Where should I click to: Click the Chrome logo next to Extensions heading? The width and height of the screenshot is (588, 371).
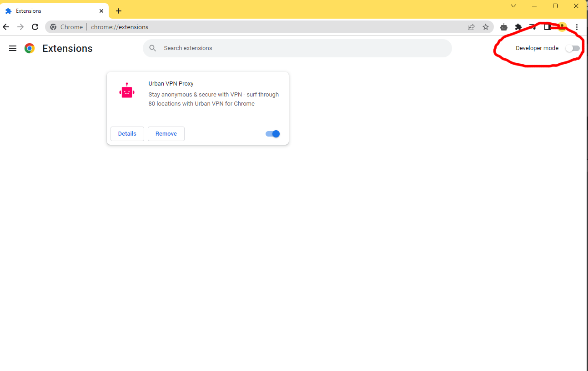(29, 48)
